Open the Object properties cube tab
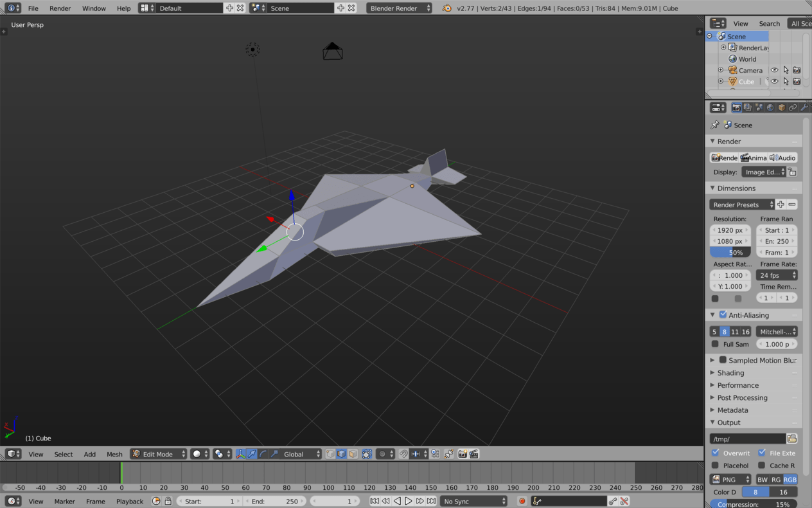 783,107
